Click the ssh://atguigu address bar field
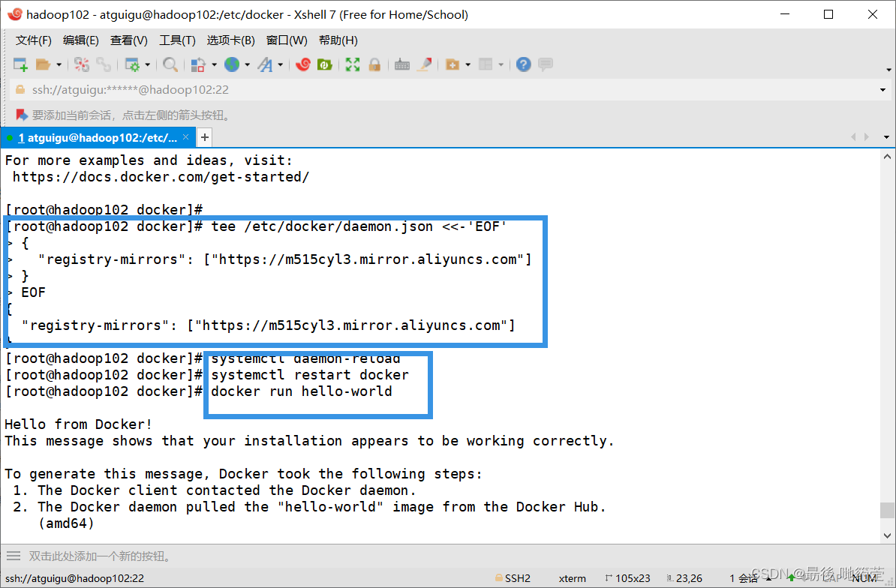This screenshot has height=588, width=896. click(x=450, y=90)
